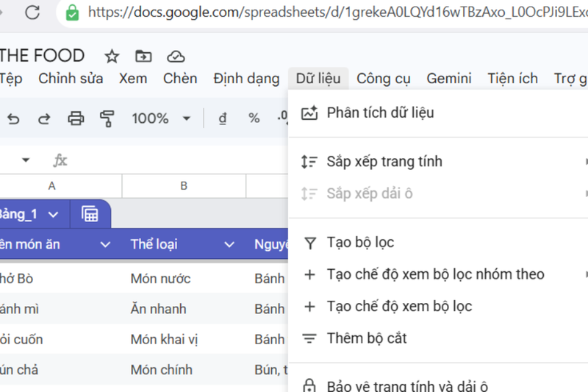Click the fx formula icon
This screenshot has height=392, width=588.
[x=60, y=160]
